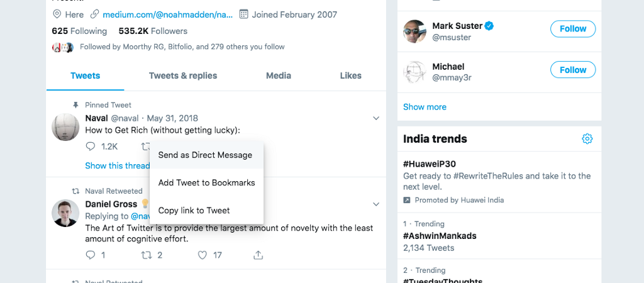Open Daniel Gross tweet options chevron
Viewport: 644px width, 283px height.
pos(376,204)
